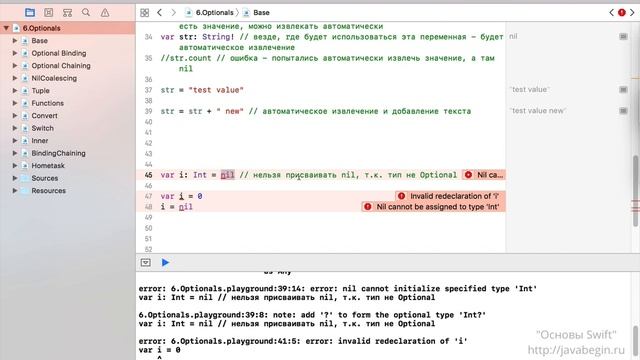Image resolution: width=640 pixels, height=360 pixels.
Task: Open the Symbol navigator icon
Action: (48, 13)
